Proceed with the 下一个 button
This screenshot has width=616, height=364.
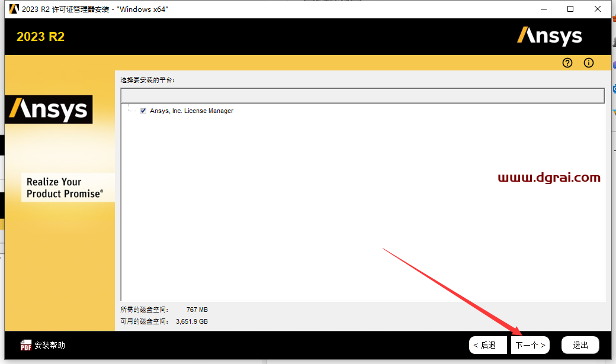pyautogui.click(x=530, y=345)
